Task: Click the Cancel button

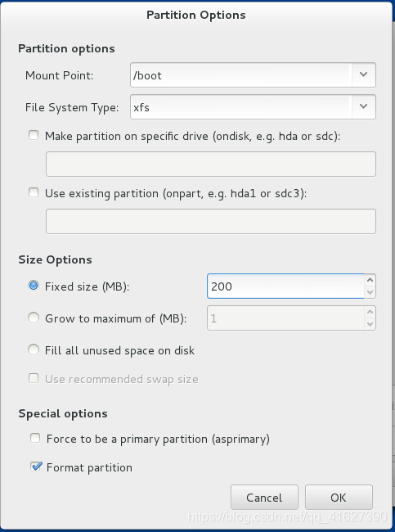Action: coord(264,498)
